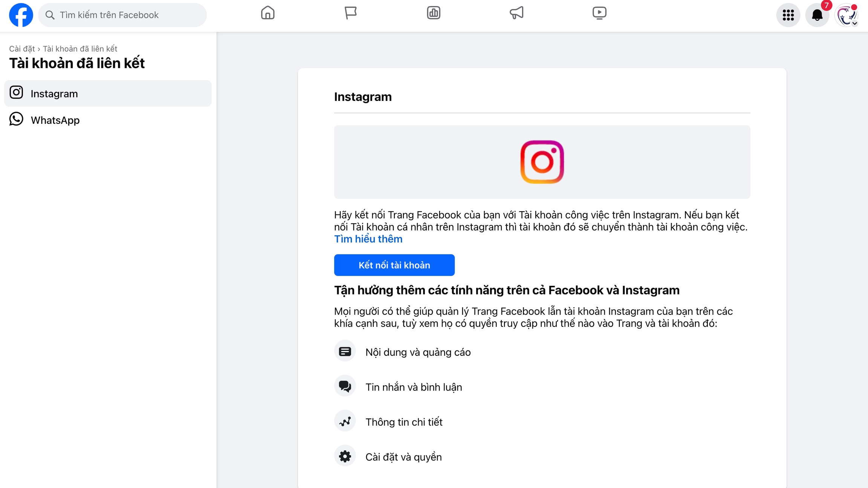Select WhatsApp in the sidebar
Viewport: 868px width, 488px height.
point(55,120)
